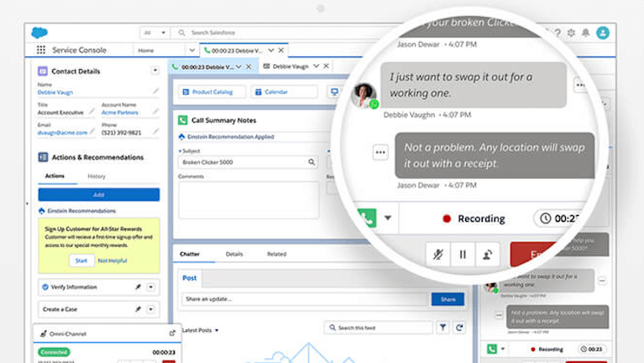
Task: Click the Comments text area
Action: (249, 200)
